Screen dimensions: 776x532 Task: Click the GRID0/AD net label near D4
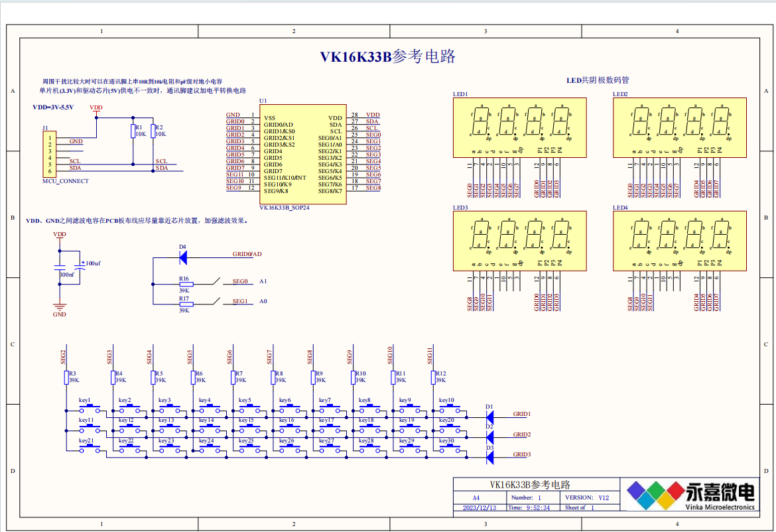[247, 254]
